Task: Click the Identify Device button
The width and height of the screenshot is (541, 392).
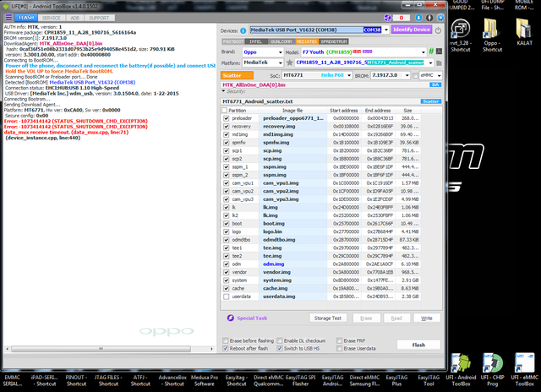Action: coord(410,28)
